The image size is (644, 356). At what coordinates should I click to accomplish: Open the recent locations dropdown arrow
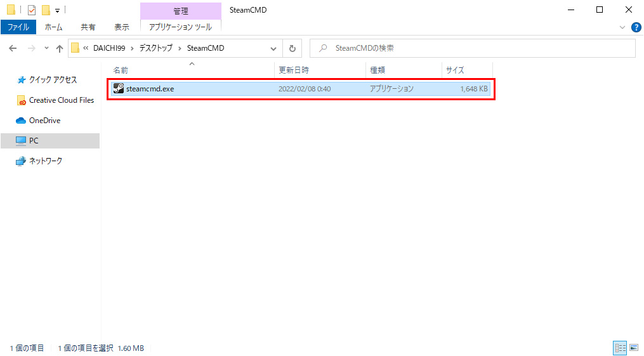coord(46,48)
